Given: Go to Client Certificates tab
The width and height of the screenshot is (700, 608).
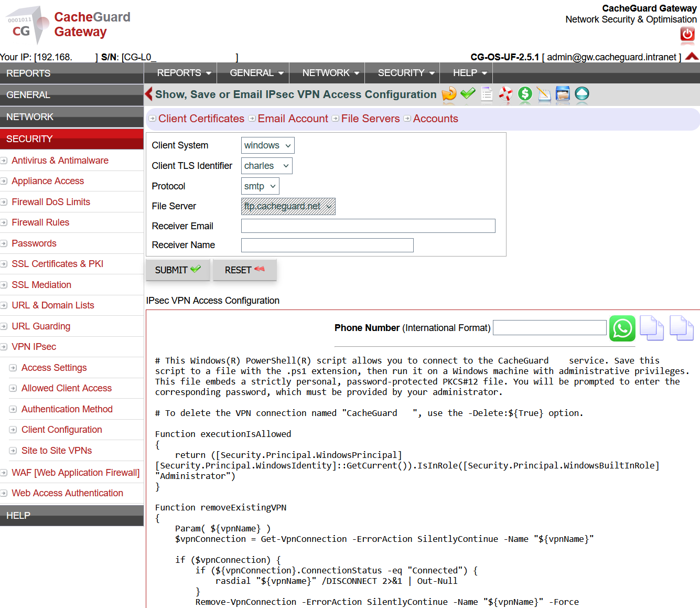Looking at the screenshot, I should [x=201, y=119].
